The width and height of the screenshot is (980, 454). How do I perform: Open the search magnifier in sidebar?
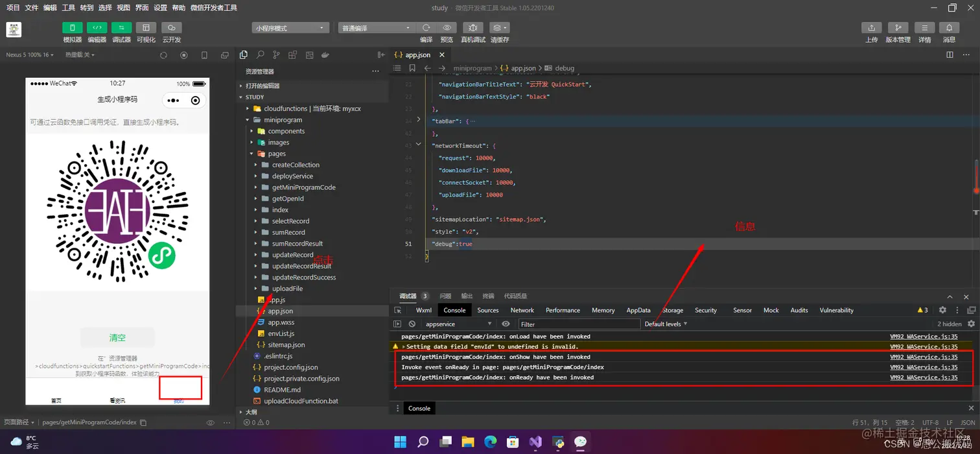click(260, 55)
